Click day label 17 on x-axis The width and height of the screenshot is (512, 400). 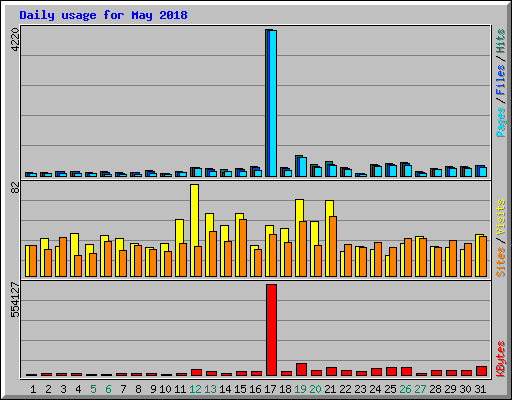pos(270,389)
